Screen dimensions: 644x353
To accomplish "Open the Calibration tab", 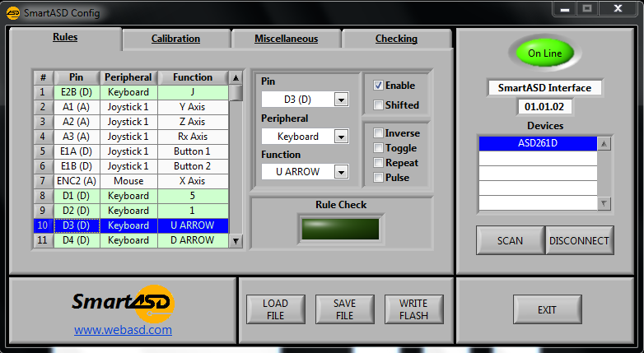I will click(x=175, y=39).
